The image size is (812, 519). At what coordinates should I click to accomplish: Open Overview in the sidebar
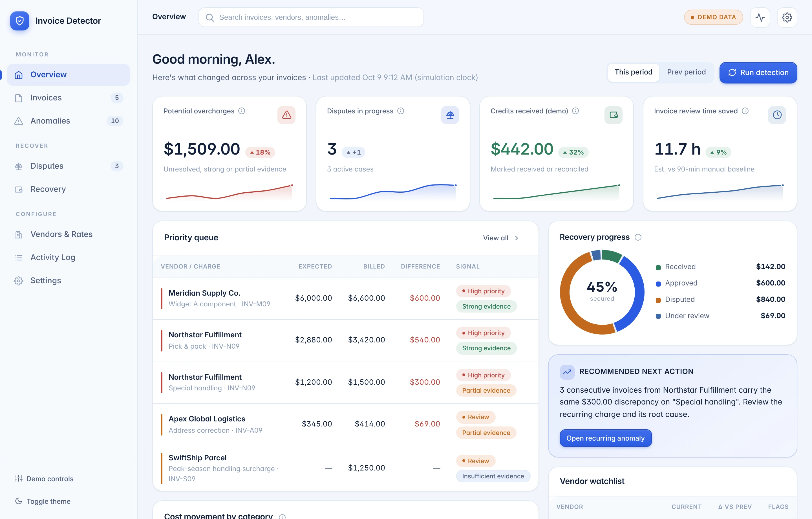coord(69,74)
